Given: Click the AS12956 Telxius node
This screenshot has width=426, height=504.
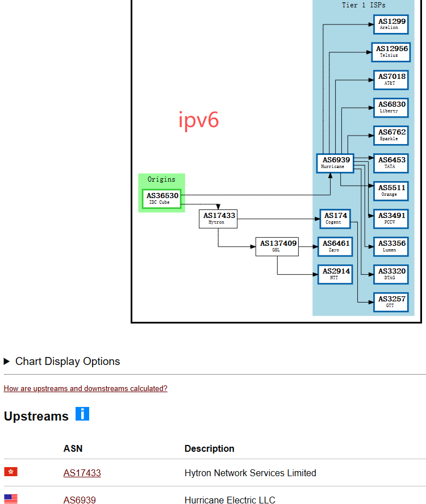Looking at the screenshot, I should (x=391, y=52).
